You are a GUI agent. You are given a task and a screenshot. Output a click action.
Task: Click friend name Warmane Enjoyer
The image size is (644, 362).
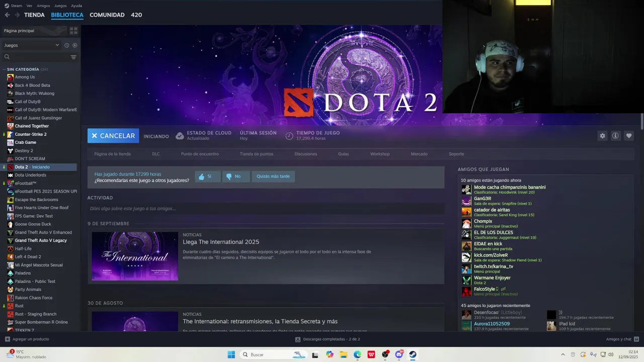[492, 278]
